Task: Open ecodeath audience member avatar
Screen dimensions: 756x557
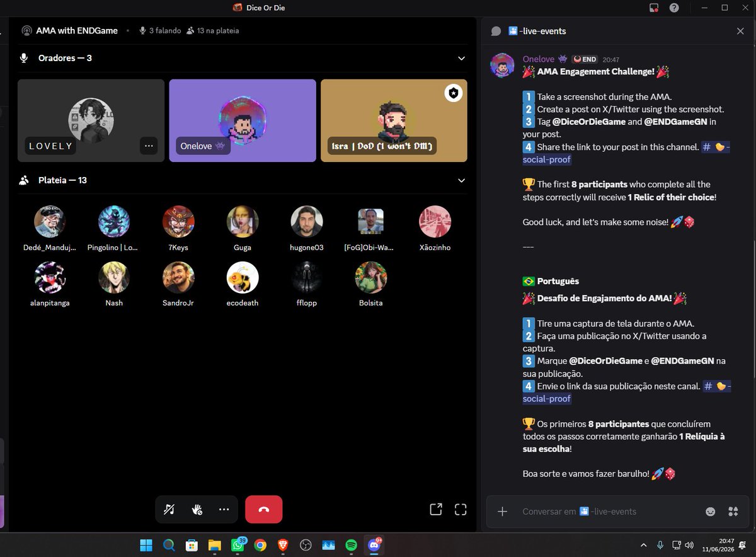Action: click(x=243, y=277)
